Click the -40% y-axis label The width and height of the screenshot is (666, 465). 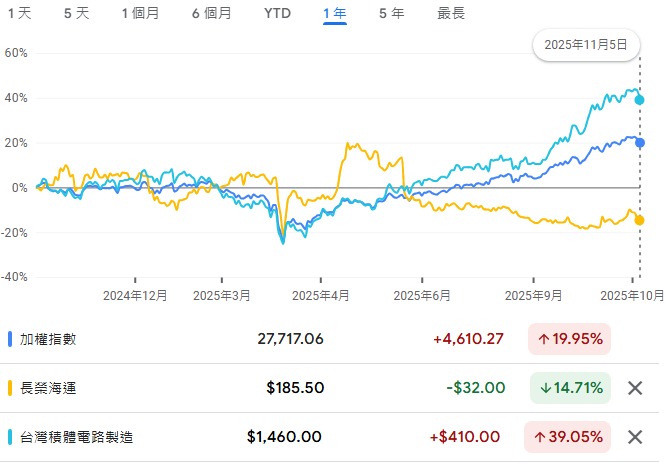tap(14, 277)
